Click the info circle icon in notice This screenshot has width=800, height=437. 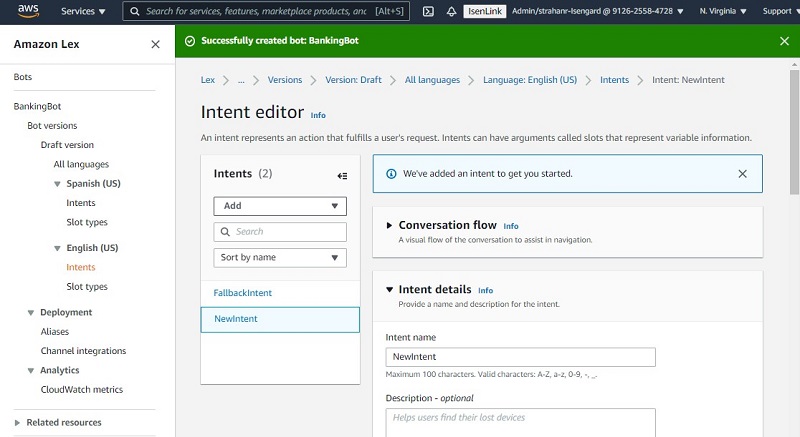tap(391, 174)
